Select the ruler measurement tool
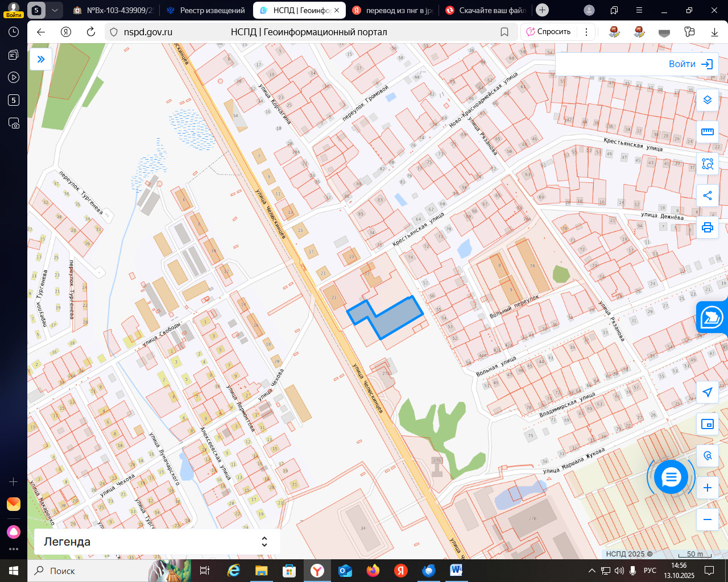This screenshot has width=728, height=582. (x=708, y=132)
